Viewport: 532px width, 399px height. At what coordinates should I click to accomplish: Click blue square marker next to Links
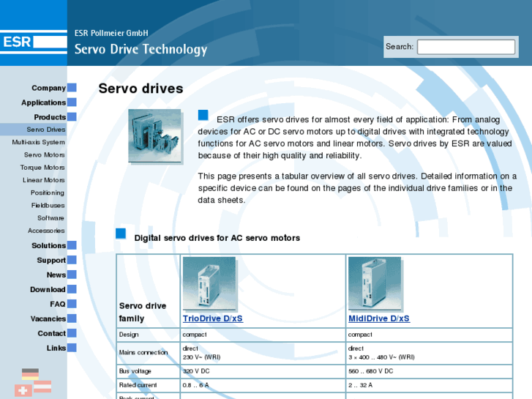coord(72,348)
